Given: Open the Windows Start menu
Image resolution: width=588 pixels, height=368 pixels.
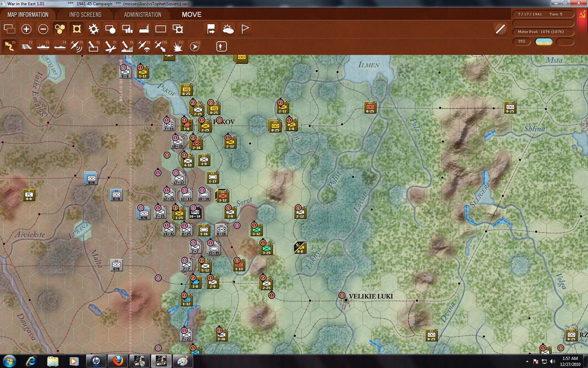Looking at the screenshot, I should coord(9,361).
